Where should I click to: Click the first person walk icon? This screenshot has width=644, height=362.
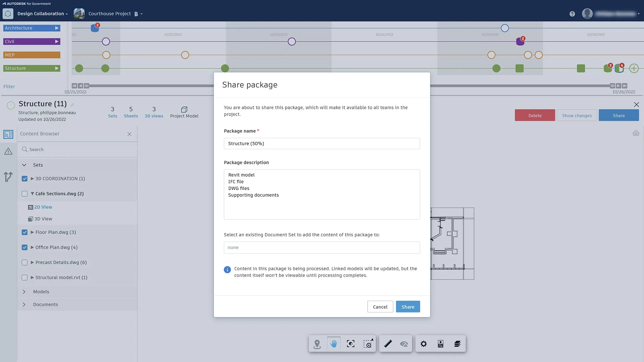click(x=317, y=344)
